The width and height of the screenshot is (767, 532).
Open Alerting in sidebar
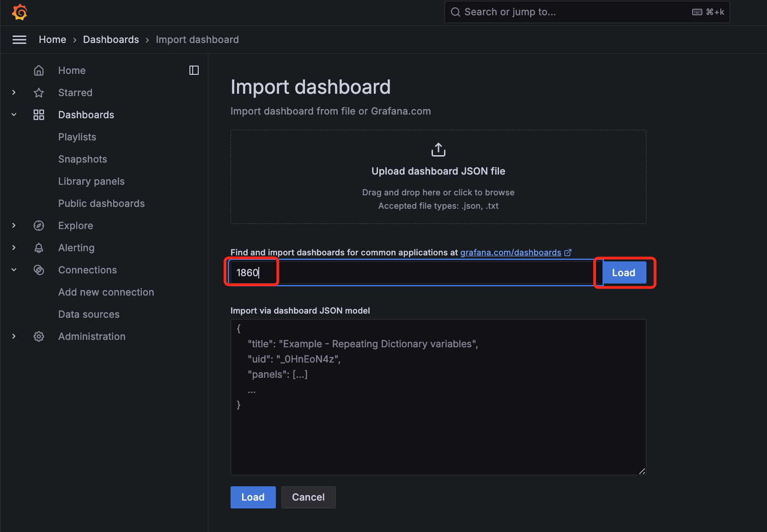tap(76, 248)
